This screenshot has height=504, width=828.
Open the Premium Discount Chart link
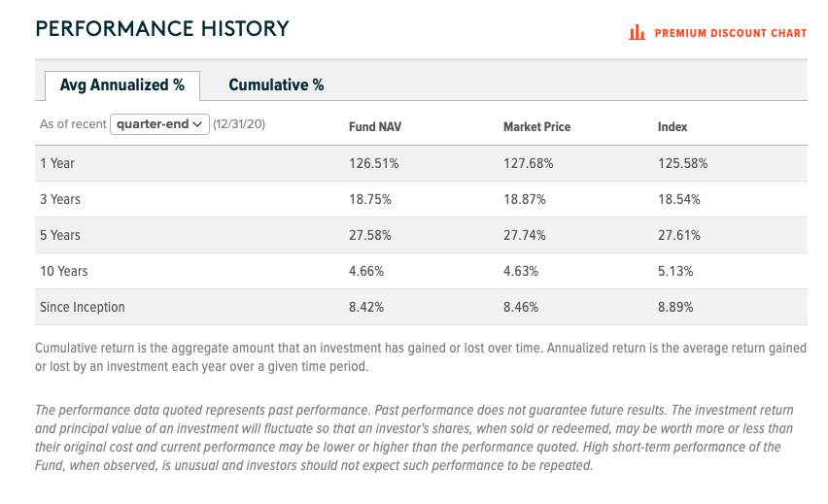pyautogui.click(x=730, y=33)
